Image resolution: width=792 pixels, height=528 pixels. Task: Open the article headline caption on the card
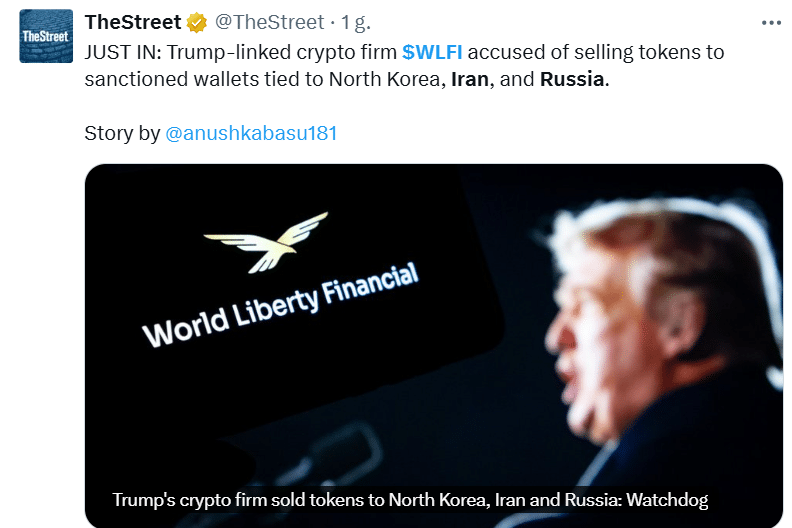(x=410, y=499)
